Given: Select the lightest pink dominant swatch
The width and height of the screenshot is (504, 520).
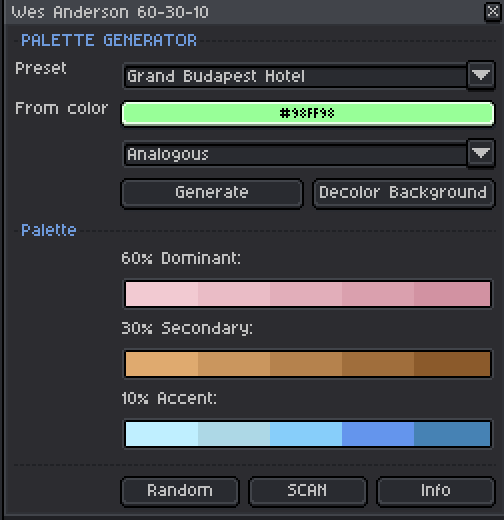Looking at the screenshot, I should tap(162, 294).
